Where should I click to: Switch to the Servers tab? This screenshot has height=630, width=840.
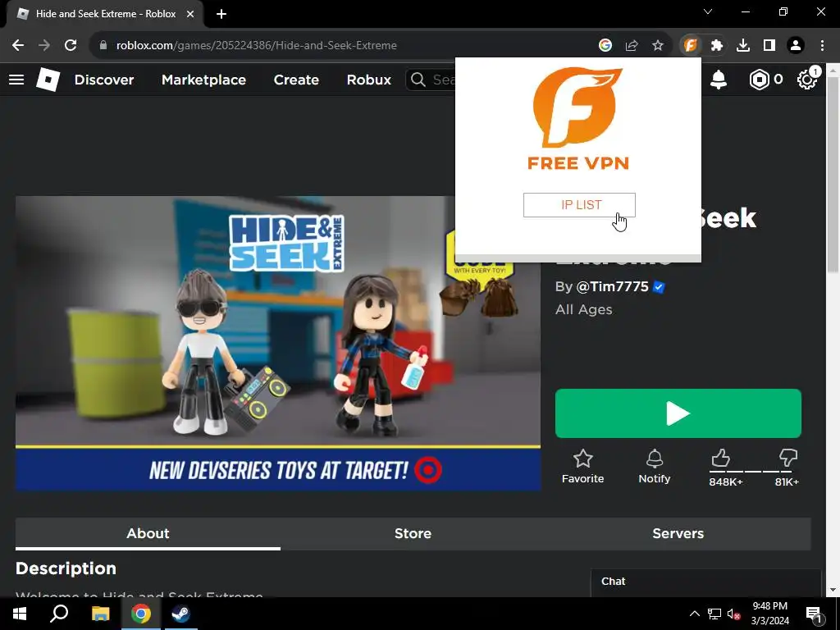pos(678,533)
